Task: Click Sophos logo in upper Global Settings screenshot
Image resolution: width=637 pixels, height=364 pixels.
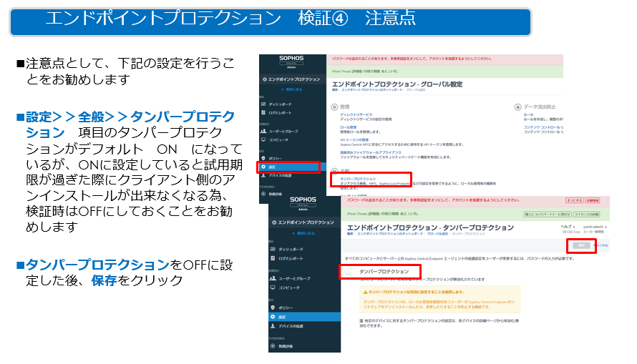Action: (x=291, y=59)
